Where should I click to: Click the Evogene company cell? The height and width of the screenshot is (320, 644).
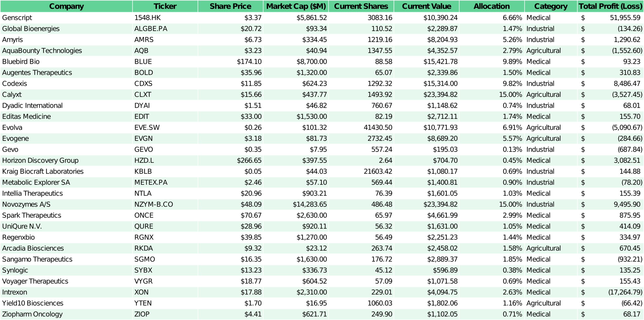click(66, 139)
